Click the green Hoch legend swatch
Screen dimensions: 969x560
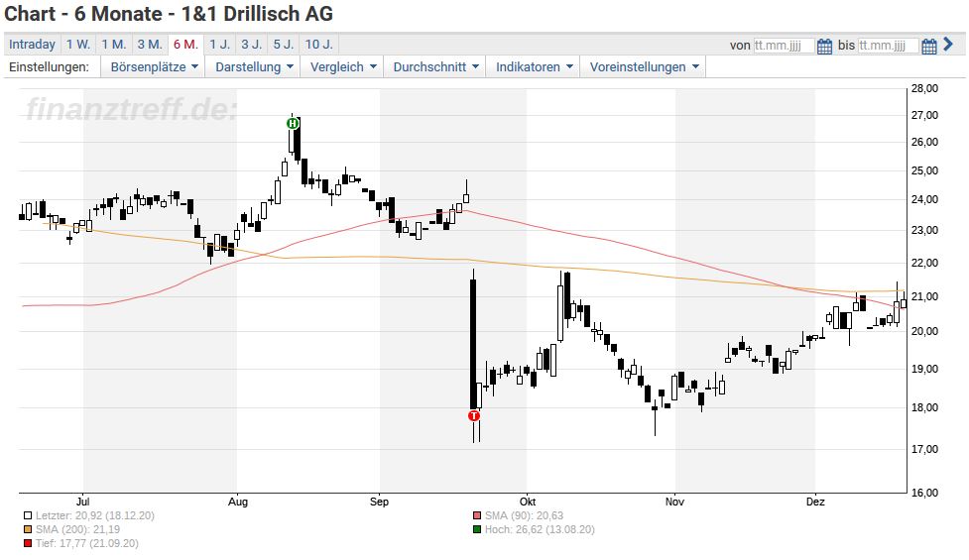476,529
